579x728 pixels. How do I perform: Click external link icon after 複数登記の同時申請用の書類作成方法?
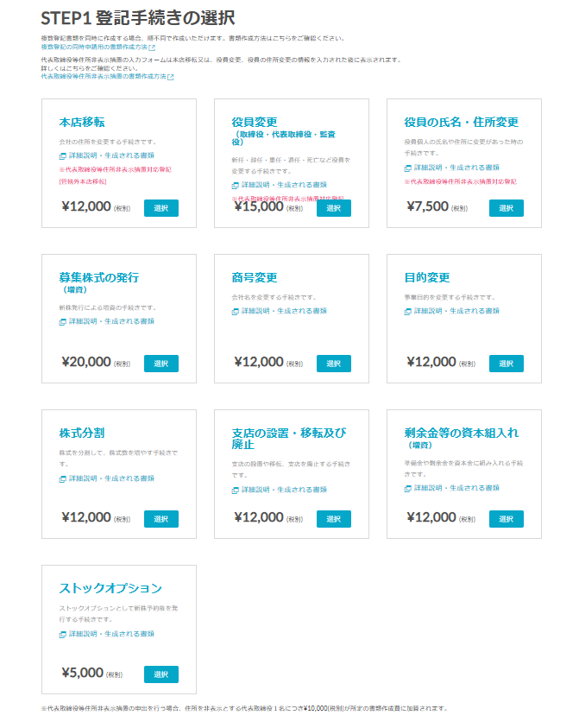[152, 47]
